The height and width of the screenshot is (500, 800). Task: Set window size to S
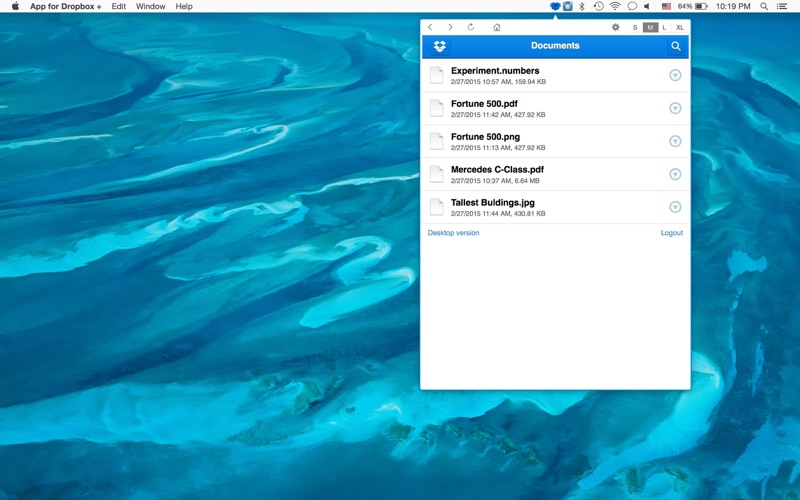click(635, 28)
